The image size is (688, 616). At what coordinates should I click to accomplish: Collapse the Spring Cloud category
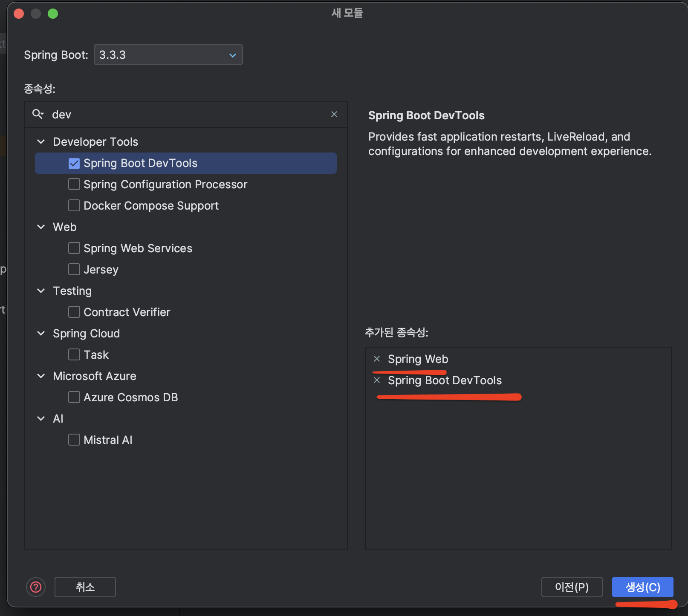pos(41,333)
